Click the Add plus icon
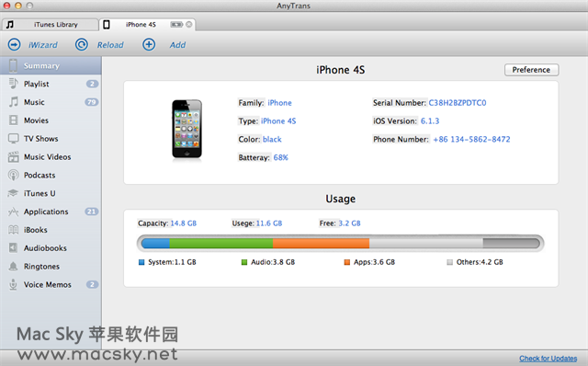 149,45
